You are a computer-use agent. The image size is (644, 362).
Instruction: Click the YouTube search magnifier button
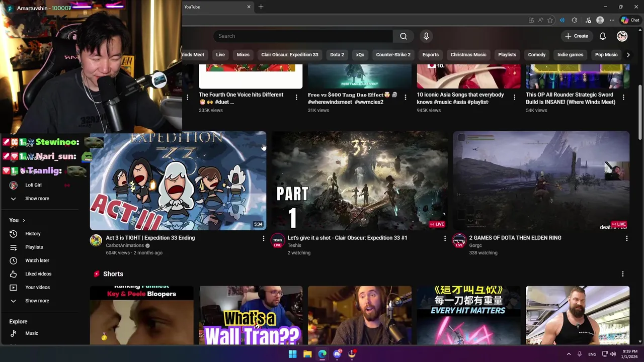tap(404, 36)
